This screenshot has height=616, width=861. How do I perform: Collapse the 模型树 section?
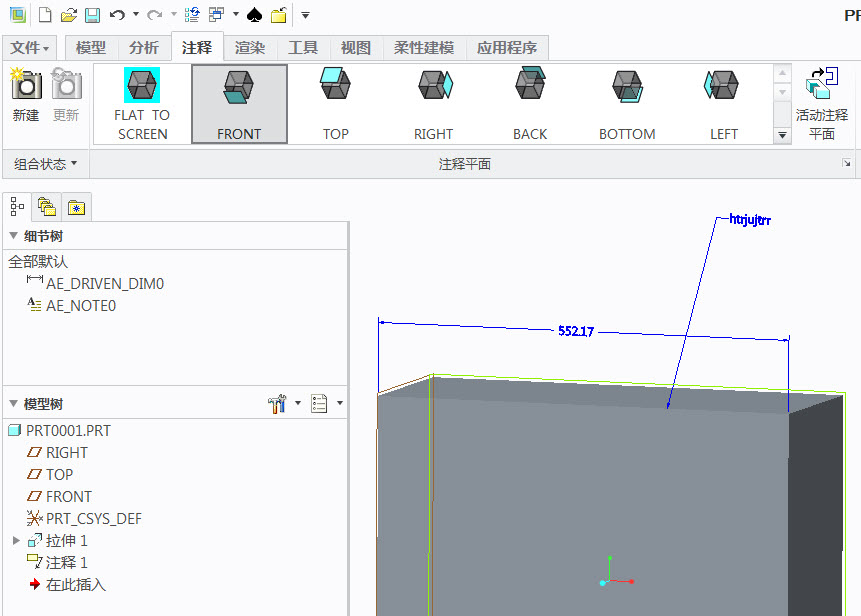(14, 404)
